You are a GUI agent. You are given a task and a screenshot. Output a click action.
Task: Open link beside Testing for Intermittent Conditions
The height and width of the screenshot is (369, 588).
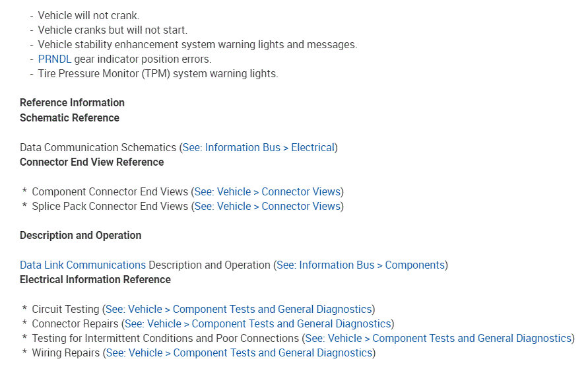point(438,338)
